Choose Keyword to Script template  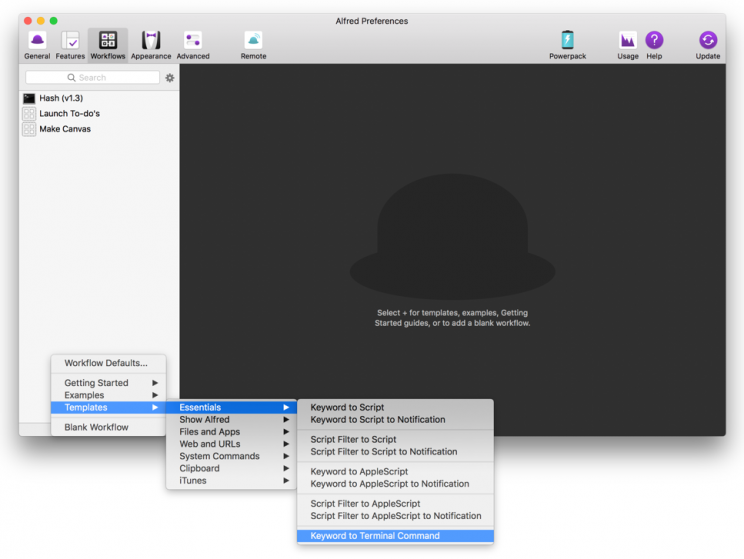click(395, 408)
